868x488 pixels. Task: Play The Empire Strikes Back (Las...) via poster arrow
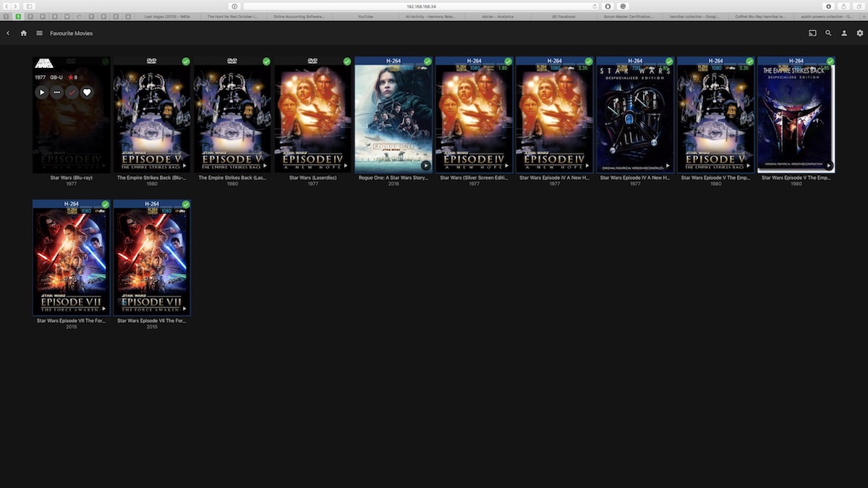(x=265, y=166)
